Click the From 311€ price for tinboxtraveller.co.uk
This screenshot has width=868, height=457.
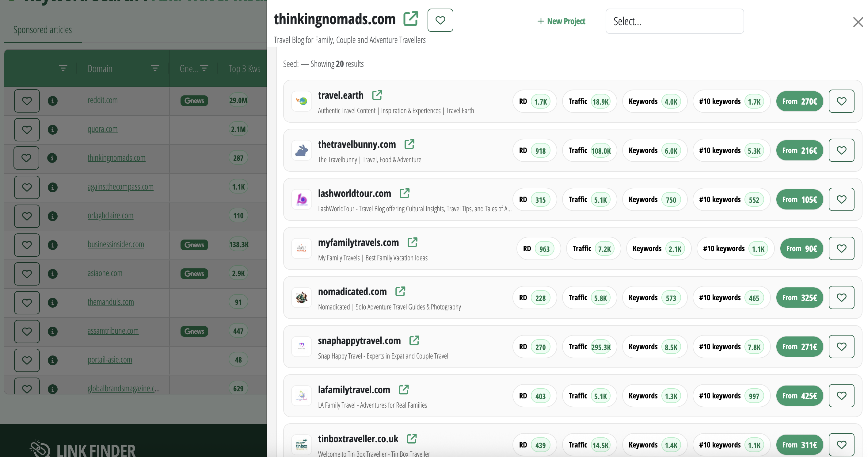pyautogui.click(x=800, y=445)
